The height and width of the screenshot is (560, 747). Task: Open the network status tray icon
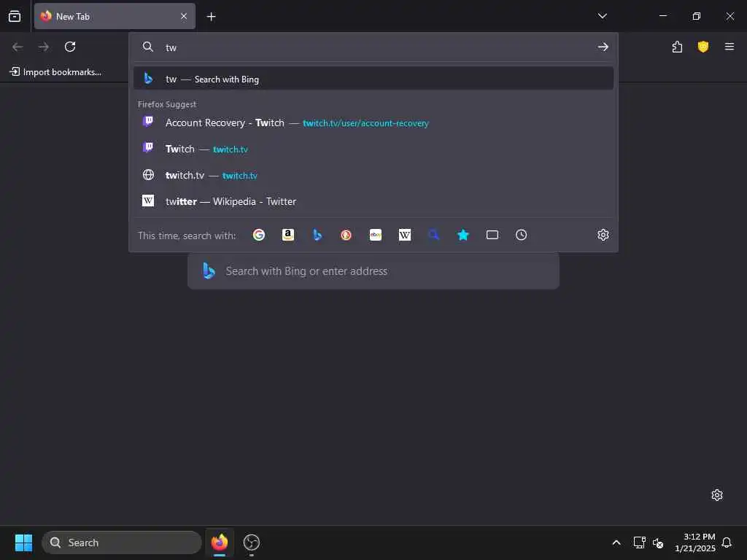point(639,542)
